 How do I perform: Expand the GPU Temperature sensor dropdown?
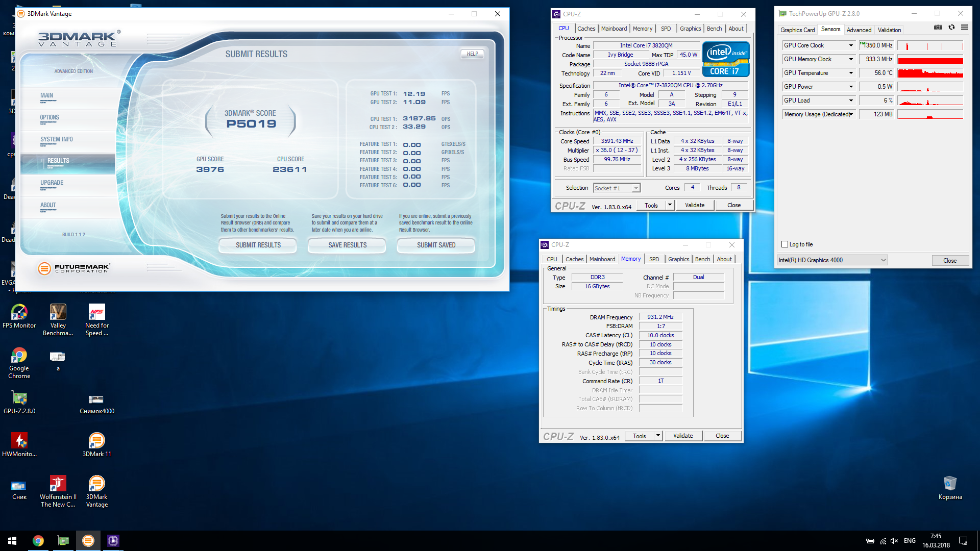tap(851, 73)
